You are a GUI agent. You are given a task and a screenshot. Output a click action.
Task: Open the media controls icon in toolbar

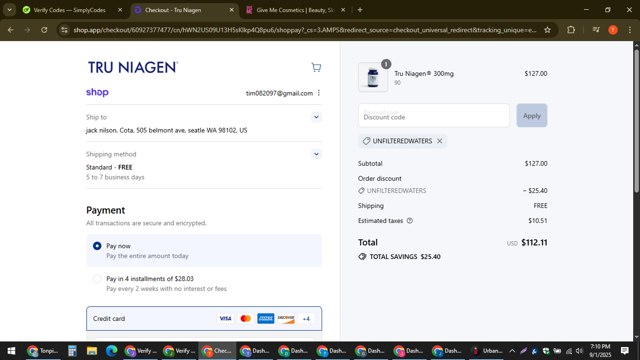pyautogui.click(x=596, y=30)
